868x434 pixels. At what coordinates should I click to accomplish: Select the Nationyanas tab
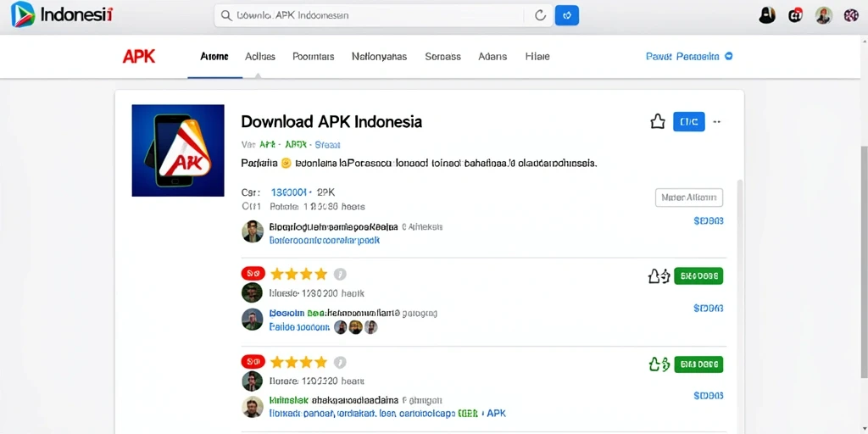coord(379,57)
